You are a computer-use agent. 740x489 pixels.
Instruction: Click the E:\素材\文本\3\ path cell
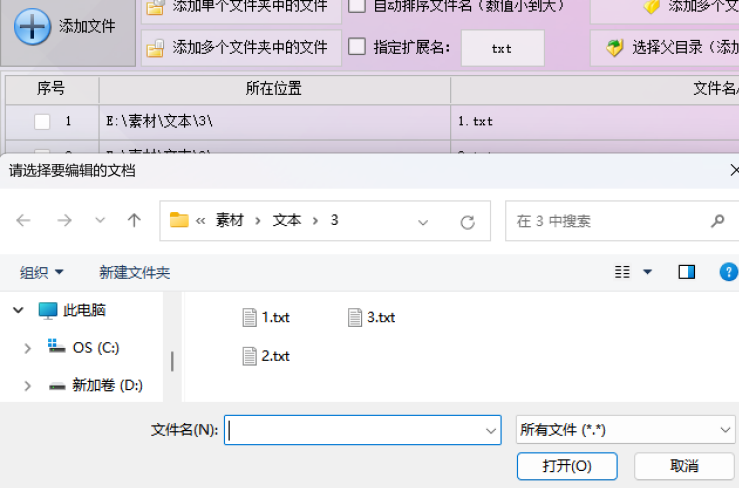(274, 121)
